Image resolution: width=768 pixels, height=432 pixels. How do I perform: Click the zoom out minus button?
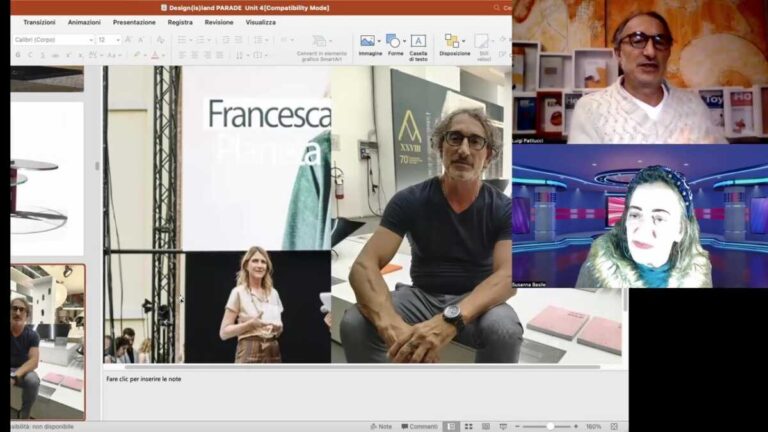(x=517, y=427)
